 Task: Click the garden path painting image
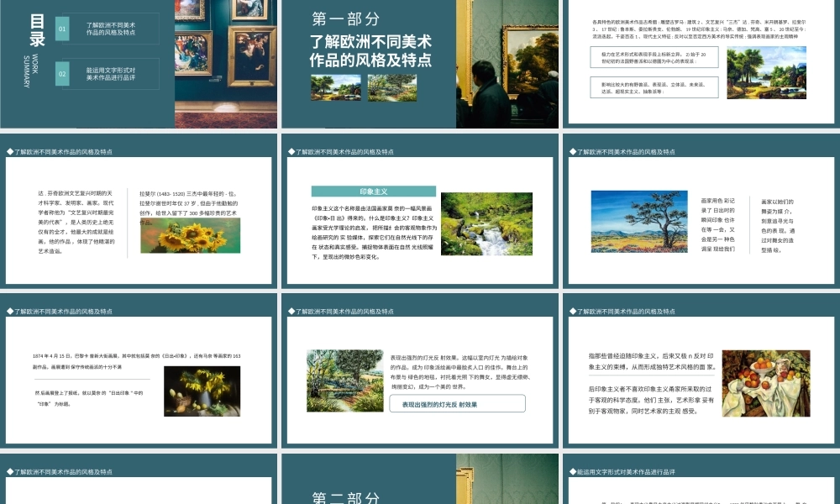[345, 381]
